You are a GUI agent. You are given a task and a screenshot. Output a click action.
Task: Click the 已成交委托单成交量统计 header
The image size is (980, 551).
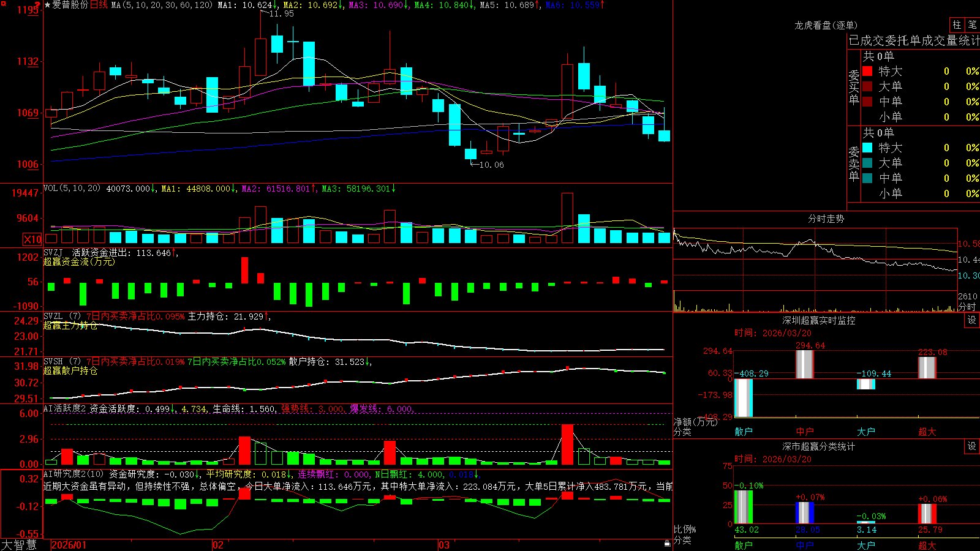pyautogui.click(x=914, y=40)
